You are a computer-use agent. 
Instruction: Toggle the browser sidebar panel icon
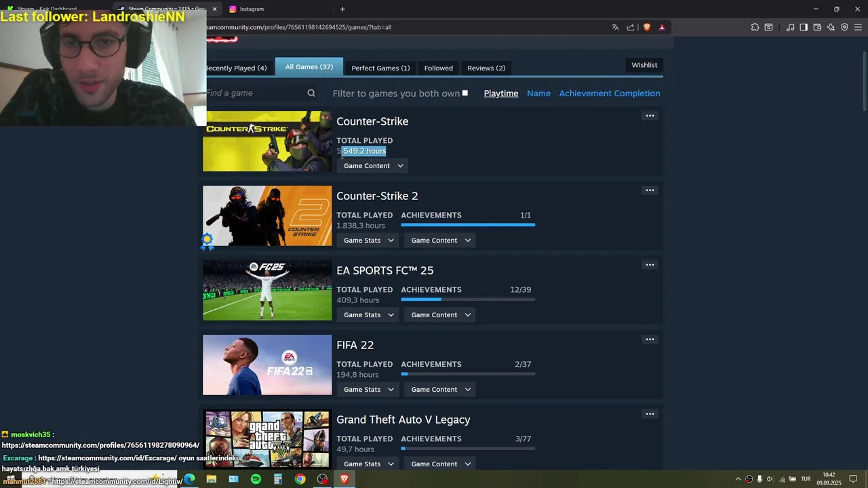804,27
